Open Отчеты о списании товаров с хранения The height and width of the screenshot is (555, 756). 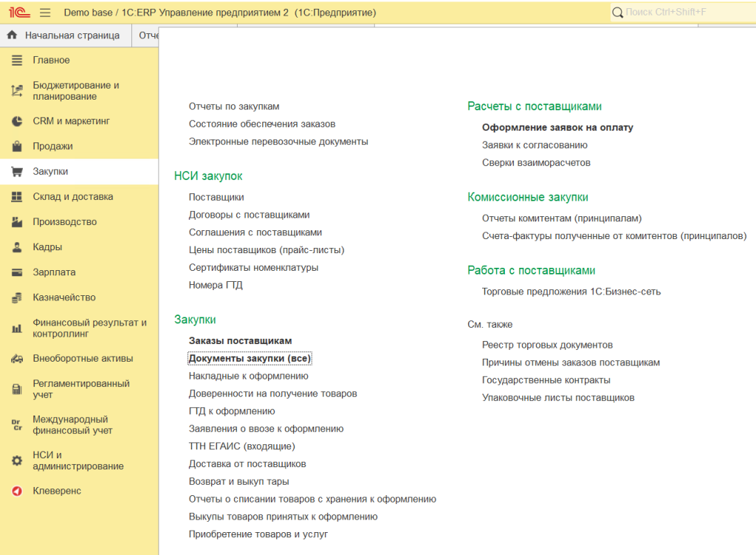(x=312, y=499)
